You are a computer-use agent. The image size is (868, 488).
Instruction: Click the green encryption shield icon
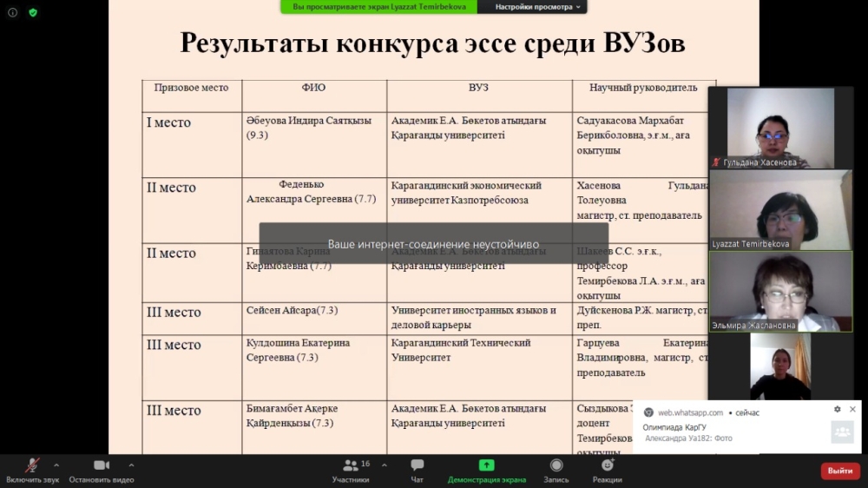pos(33,13)
